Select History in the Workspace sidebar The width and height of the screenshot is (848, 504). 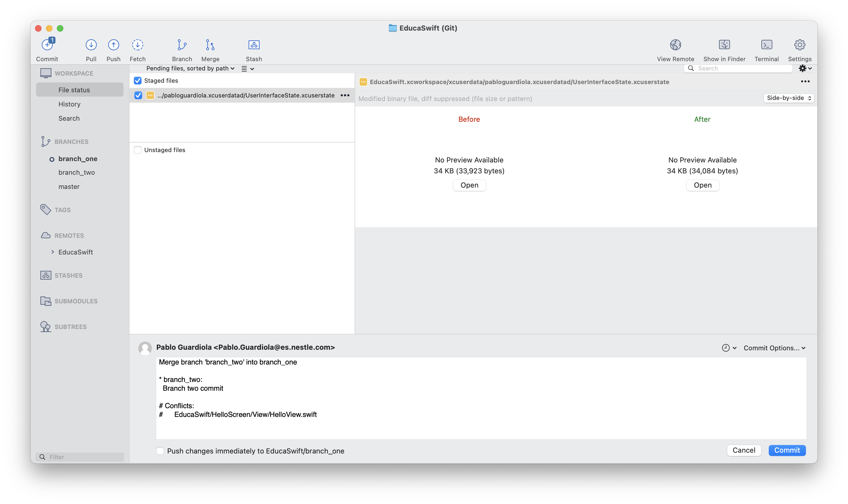pos(69,104)
